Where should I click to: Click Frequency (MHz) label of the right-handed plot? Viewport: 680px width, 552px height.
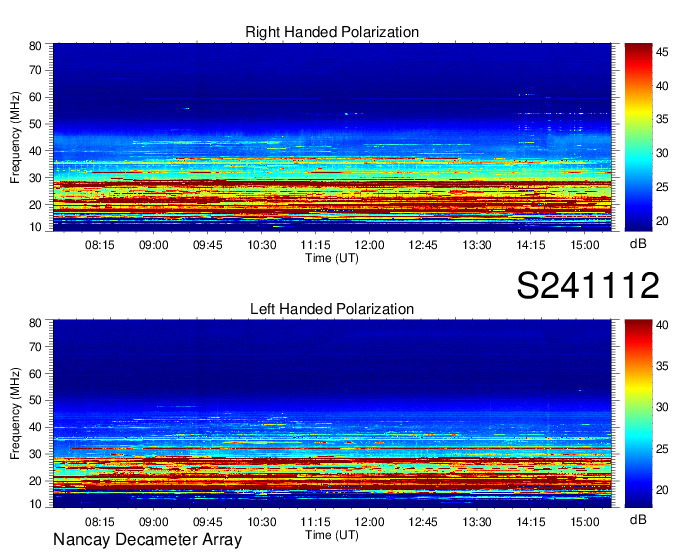(15, 137)
